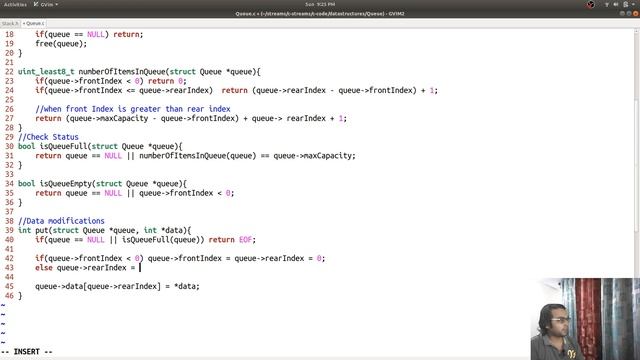Screen dimensions: 640x360
Task: Open the GVim application menu in top bar
Action: [46, 4]
